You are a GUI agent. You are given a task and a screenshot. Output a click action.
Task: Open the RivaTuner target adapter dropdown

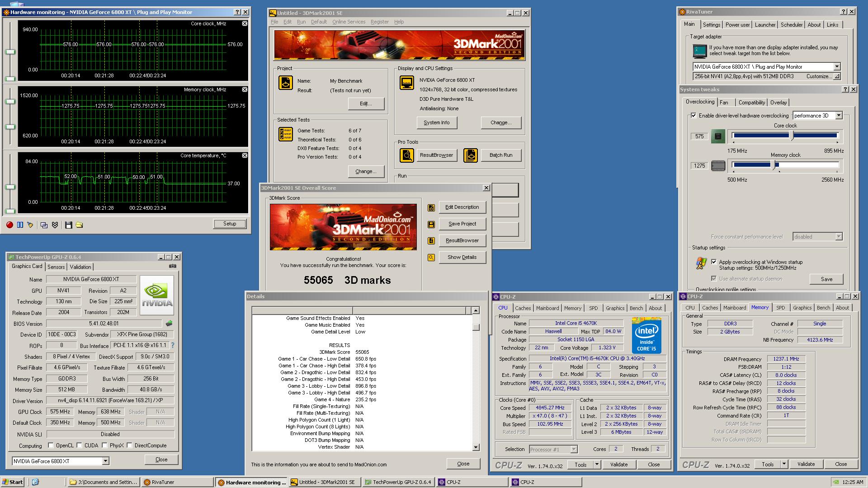[x=837, y=66]
